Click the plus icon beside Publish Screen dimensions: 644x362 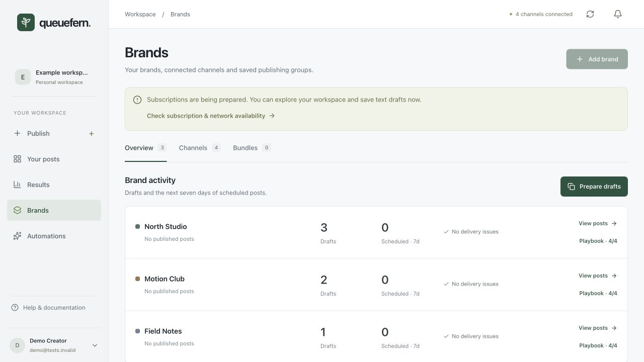[x=91, y=134]
